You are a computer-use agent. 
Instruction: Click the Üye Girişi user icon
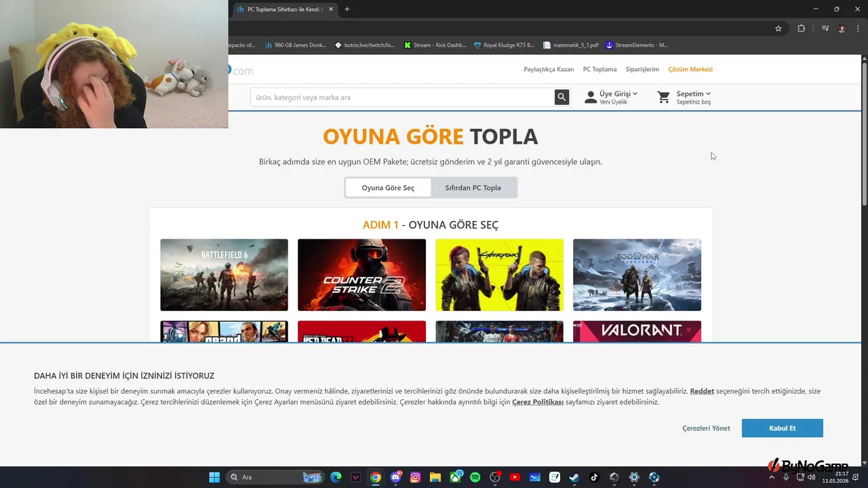pyautogui.click(x=591, y=98)
